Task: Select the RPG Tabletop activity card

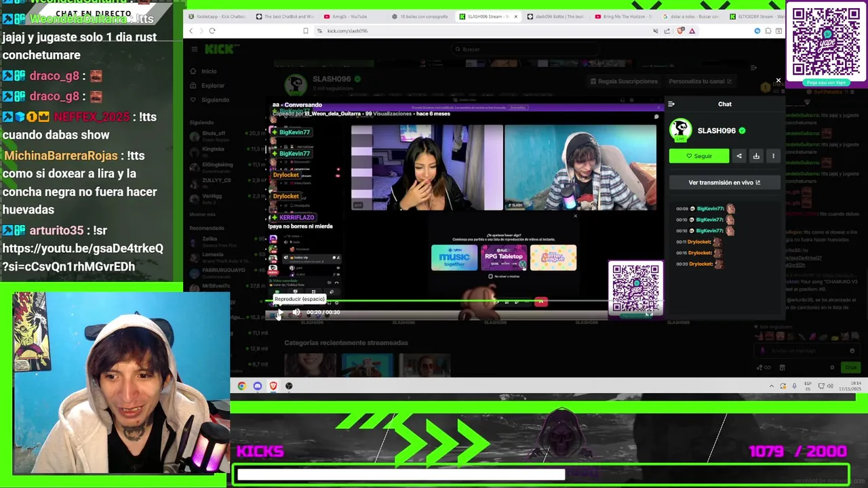Action: coord(504,258)
